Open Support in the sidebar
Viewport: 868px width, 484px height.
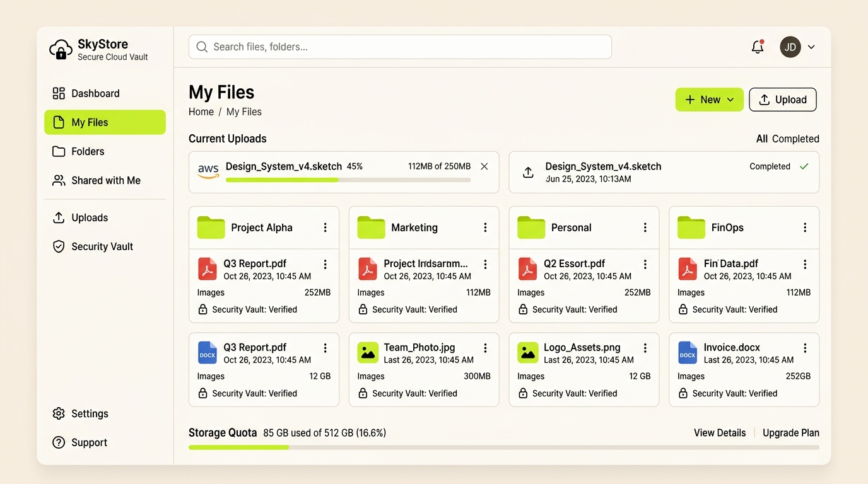point(105,442)
